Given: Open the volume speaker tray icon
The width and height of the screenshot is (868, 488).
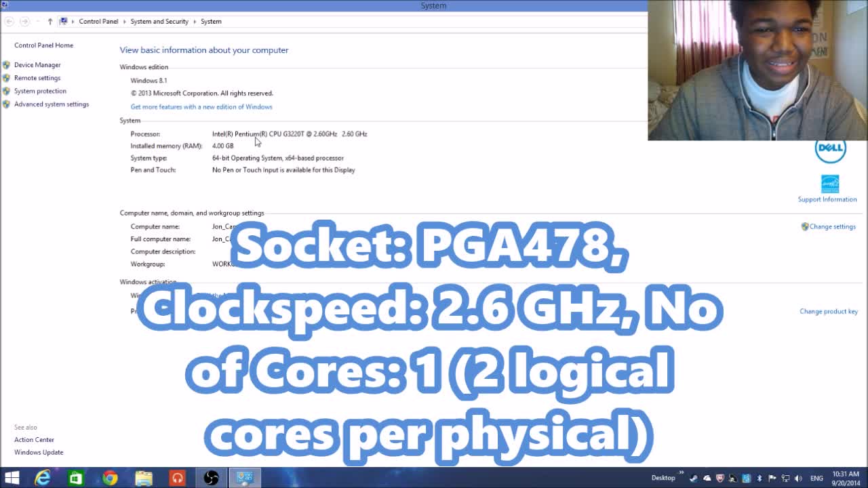Looking at the screenshot, I should [x=798, y=479].
